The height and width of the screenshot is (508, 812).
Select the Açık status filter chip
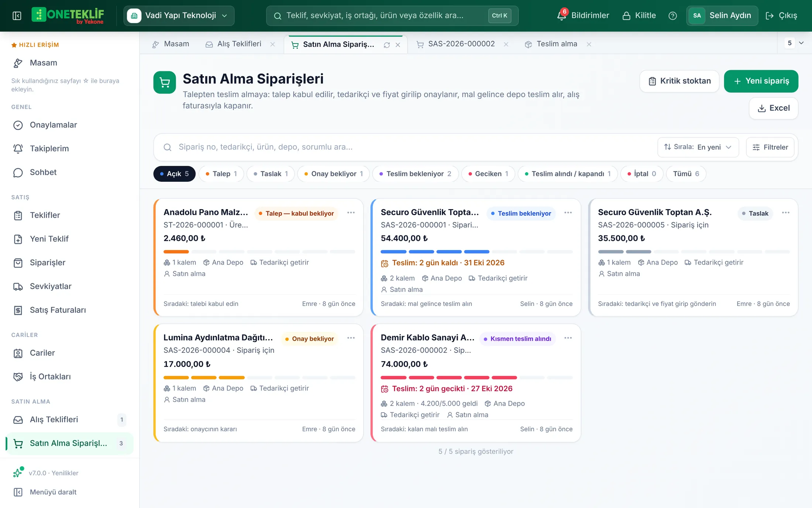(x=174, y=174)
